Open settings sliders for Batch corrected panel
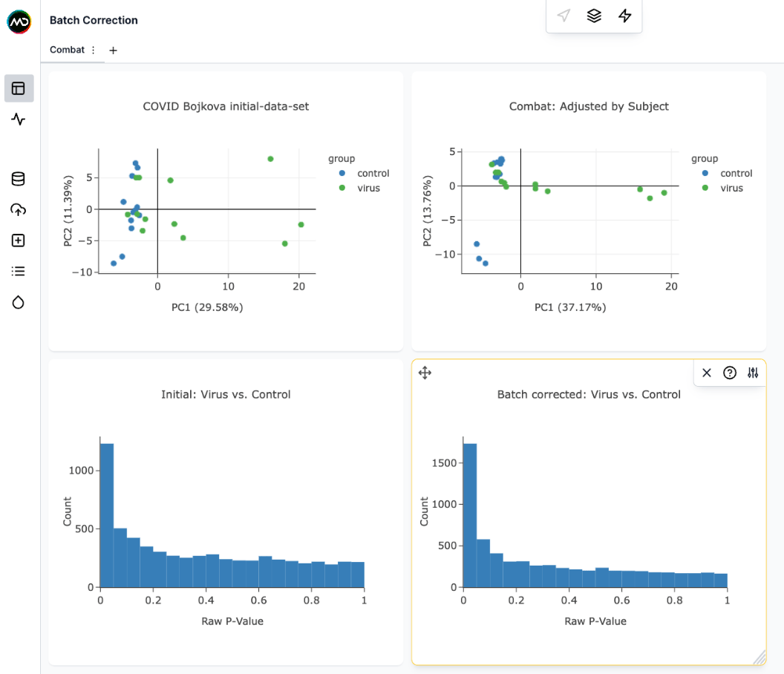 (x=753, y=373)
